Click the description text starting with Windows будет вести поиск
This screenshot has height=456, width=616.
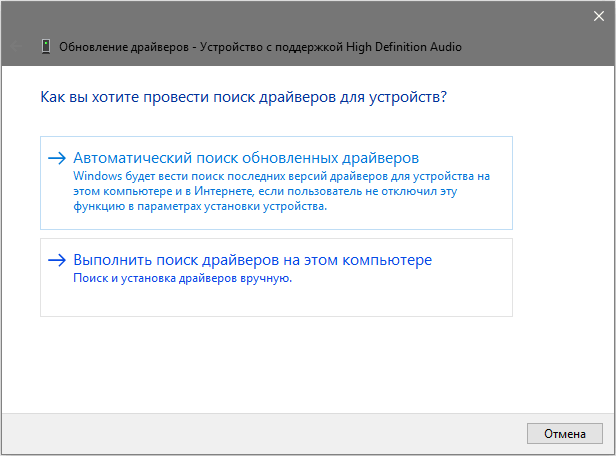pyautogui.click(x=281, y=176)
